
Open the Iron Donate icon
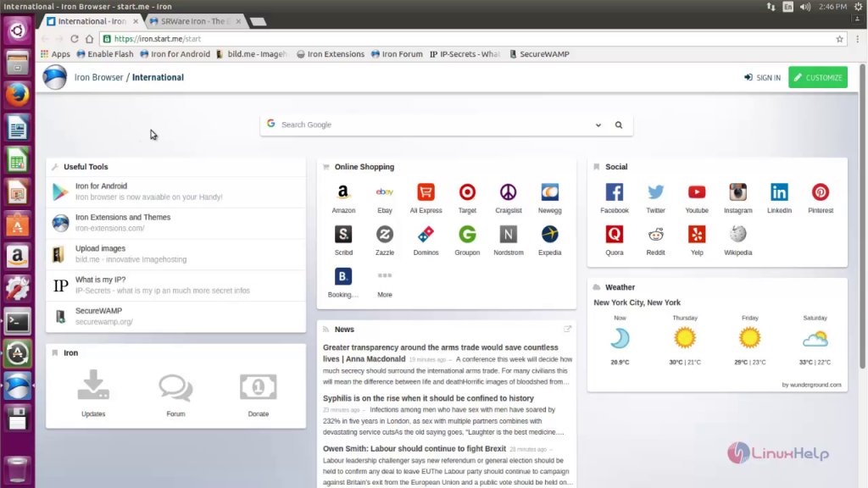click(x=258, y=386)
